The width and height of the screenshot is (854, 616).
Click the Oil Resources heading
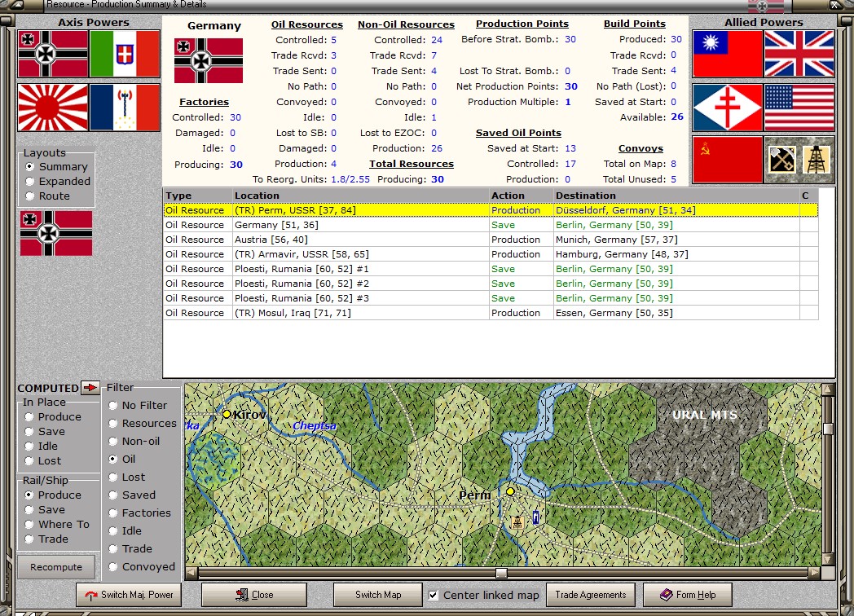(x=307, y=24)
